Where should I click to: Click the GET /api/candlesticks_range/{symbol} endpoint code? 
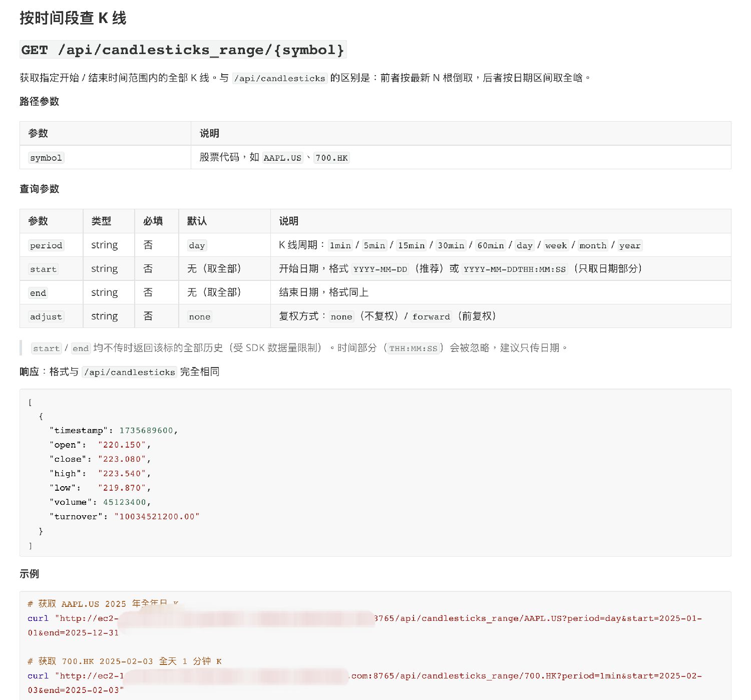[183, 50]
